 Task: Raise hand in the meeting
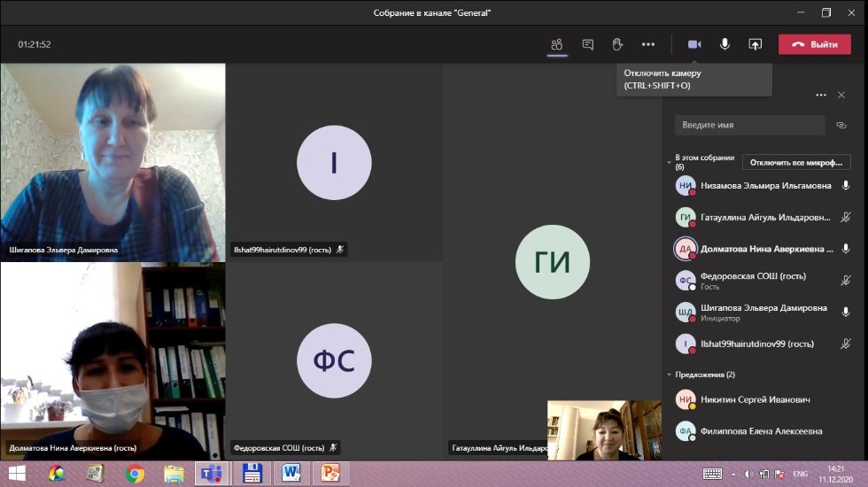(x=617, y=44)
